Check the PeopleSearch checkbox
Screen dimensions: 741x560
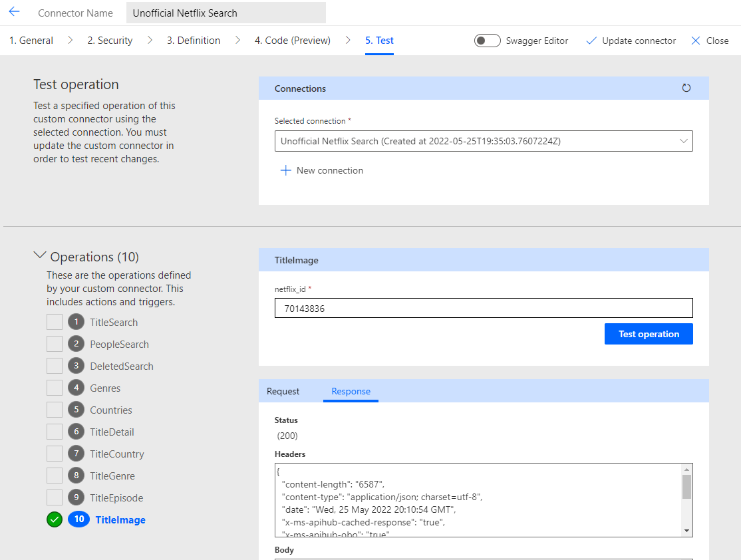pos(55,344)
